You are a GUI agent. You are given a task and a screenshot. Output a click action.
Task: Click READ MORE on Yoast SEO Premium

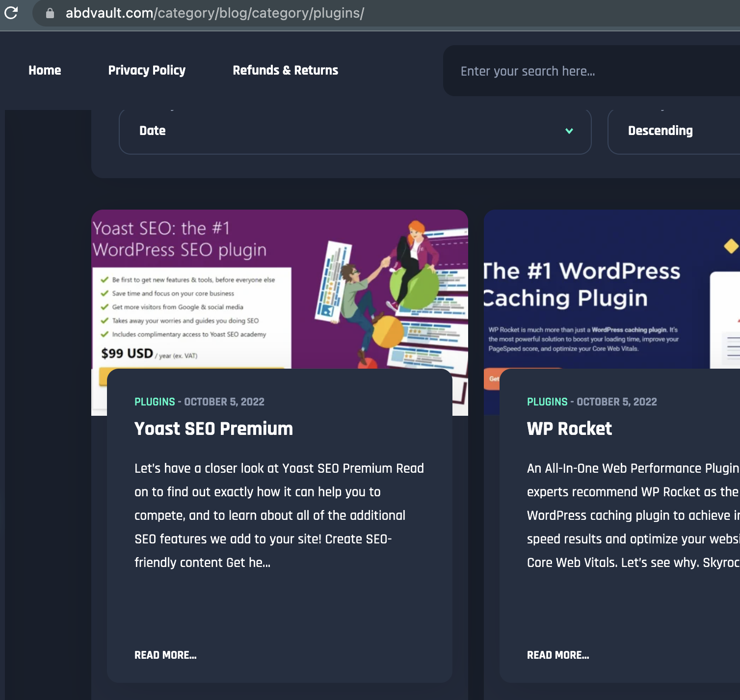point(165,655)
